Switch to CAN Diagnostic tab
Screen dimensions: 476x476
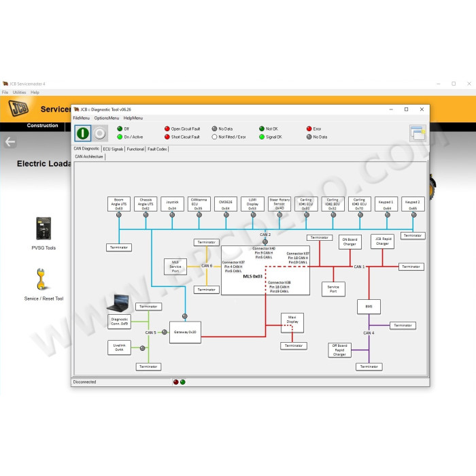(86, 149)
